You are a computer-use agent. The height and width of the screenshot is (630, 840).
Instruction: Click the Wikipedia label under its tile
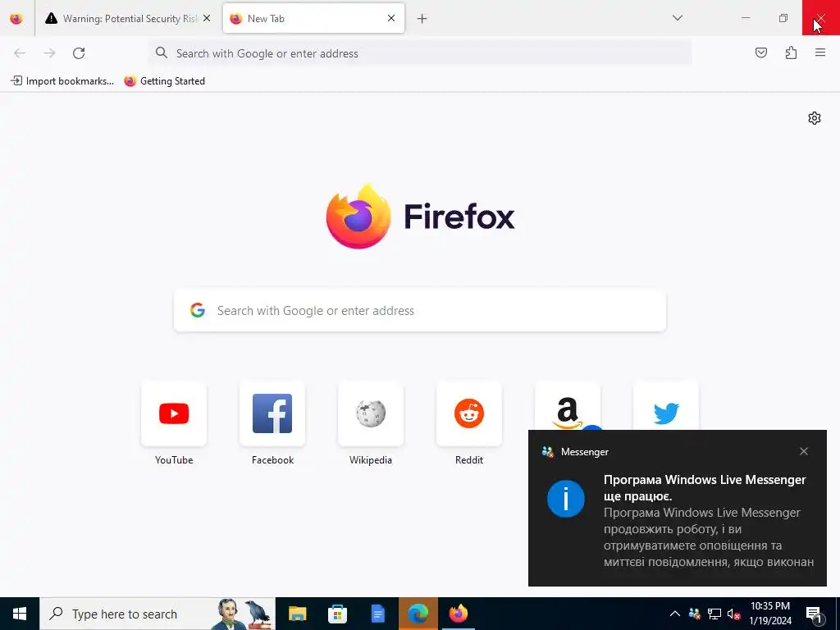371,460
